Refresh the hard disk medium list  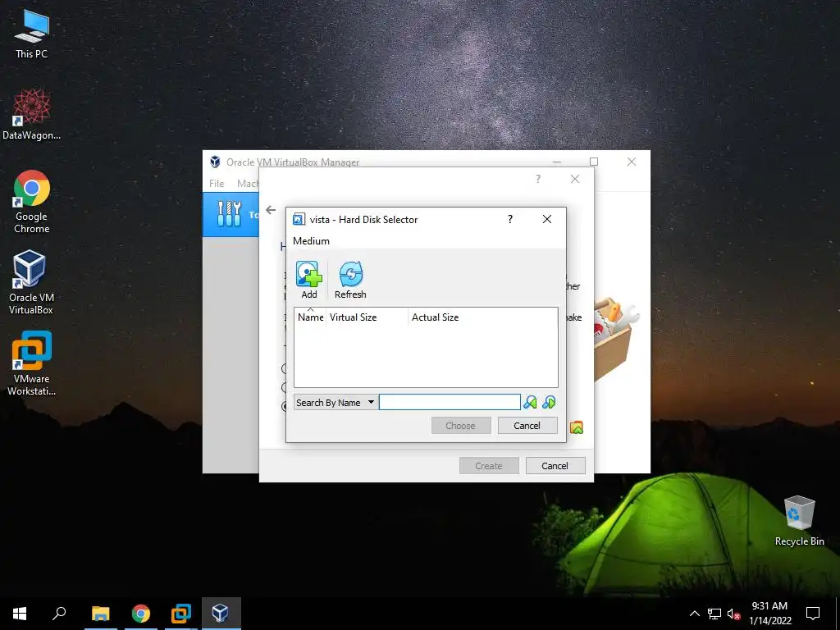tap(350, 280)
